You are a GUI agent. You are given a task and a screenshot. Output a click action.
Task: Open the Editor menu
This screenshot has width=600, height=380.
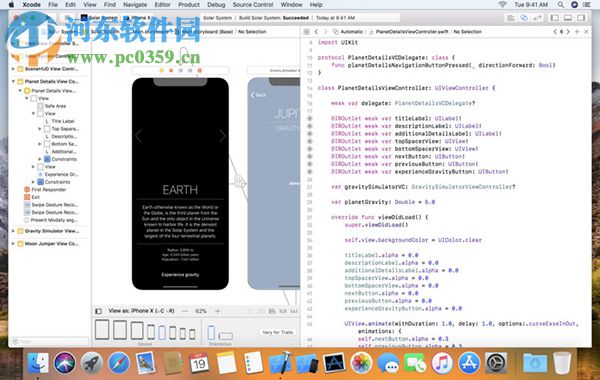click(x=162, y=5)
